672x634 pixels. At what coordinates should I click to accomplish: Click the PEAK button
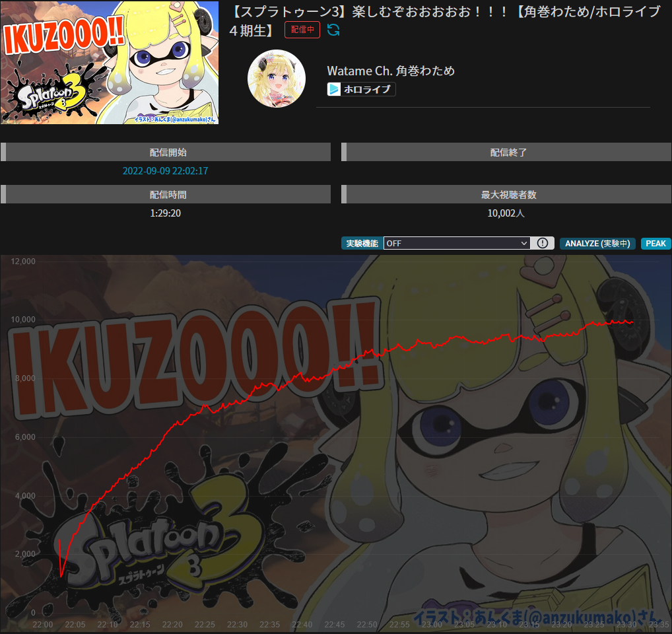click(x=655, y=244)
